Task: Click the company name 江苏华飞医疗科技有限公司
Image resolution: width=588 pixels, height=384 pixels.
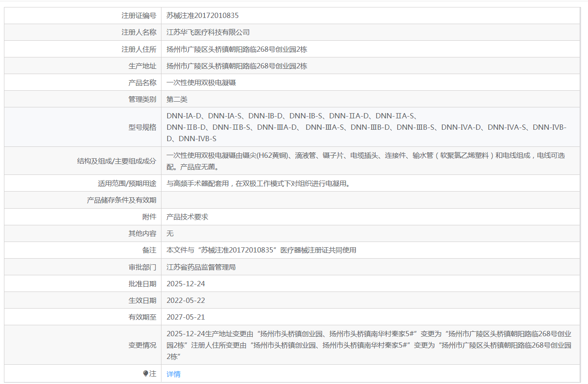Action: point(208,32)
